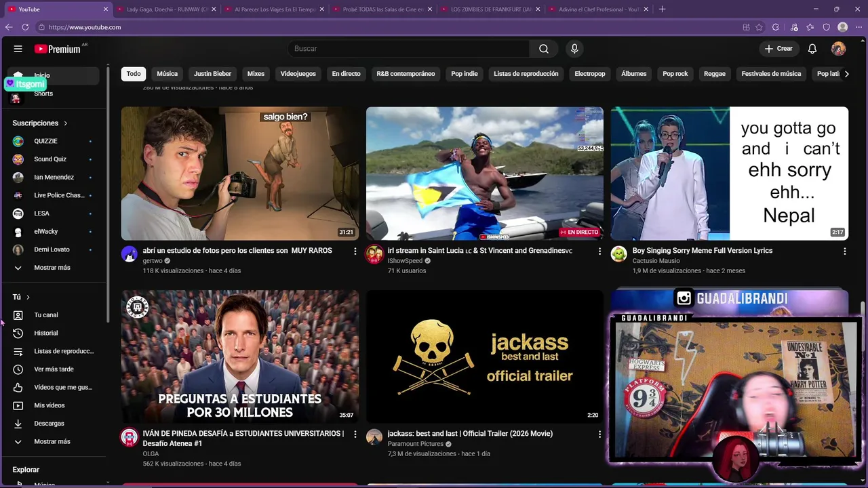Show more filter chips arrow
The width and height of the screenshot is (868, 488).
[846, 74]
